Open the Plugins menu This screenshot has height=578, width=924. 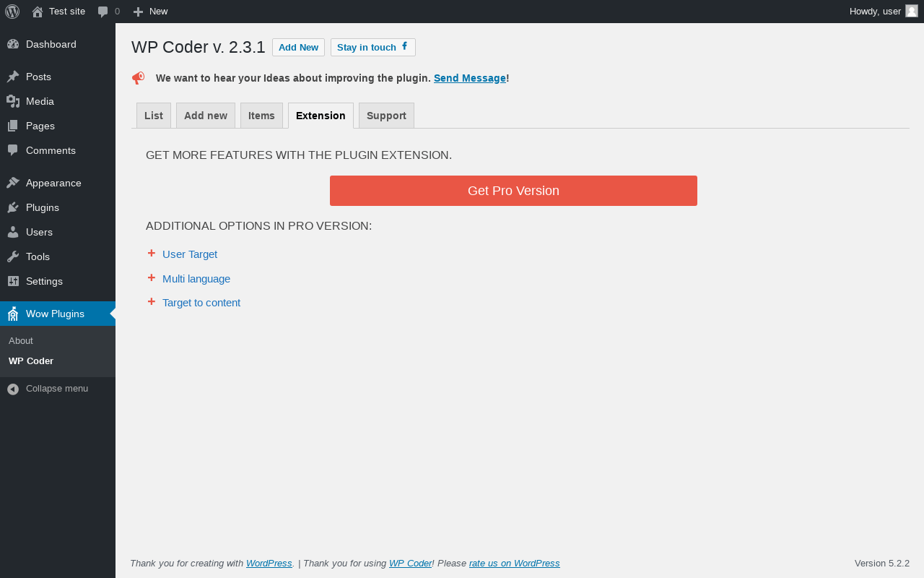[58, 207]
